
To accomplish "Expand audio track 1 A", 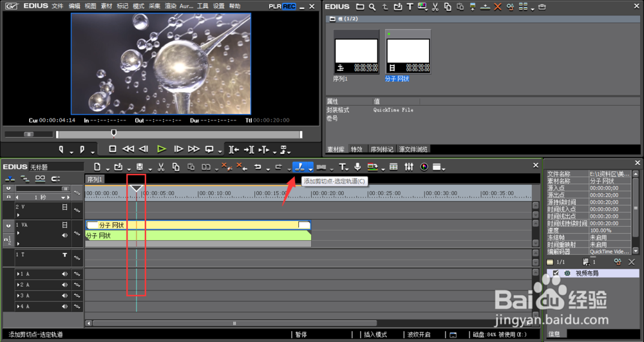I will pyautogui.click(x=17, y=274).
